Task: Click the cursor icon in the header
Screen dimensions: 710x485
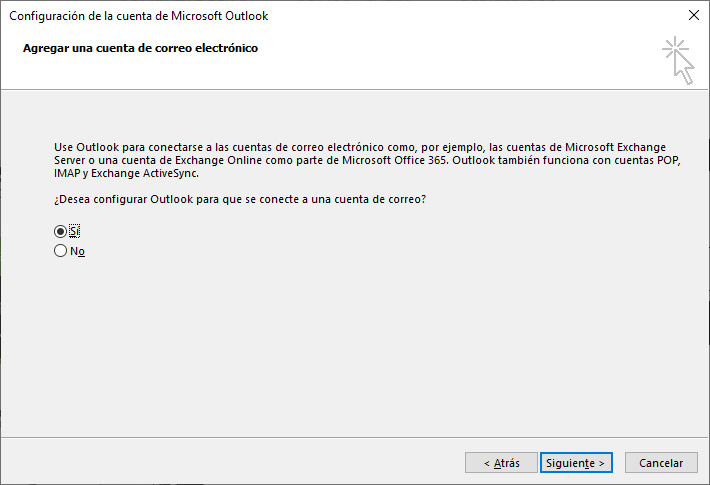Action: [x=678, y=60]
